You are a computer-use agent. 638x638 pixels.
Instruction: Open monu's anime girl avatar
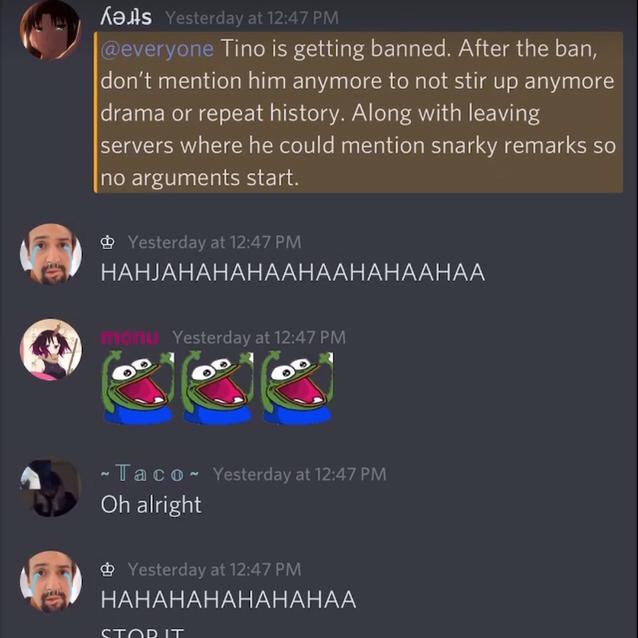click(x=50, y=349)
